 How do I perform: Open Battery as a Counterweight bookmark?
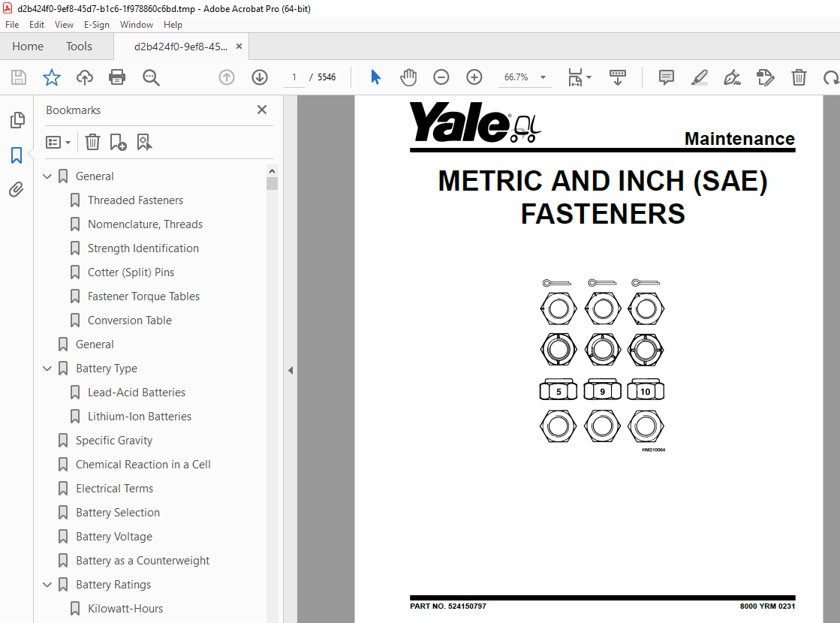[x=143, y=561]
